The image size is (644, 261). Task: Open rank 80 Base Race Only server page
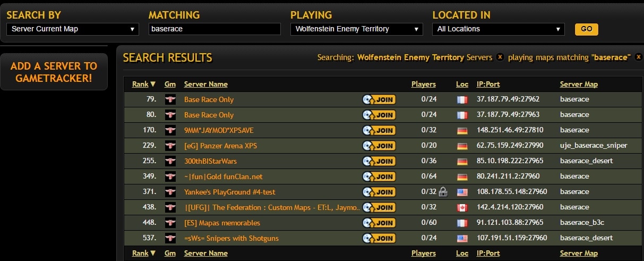(x=209, y=115)
